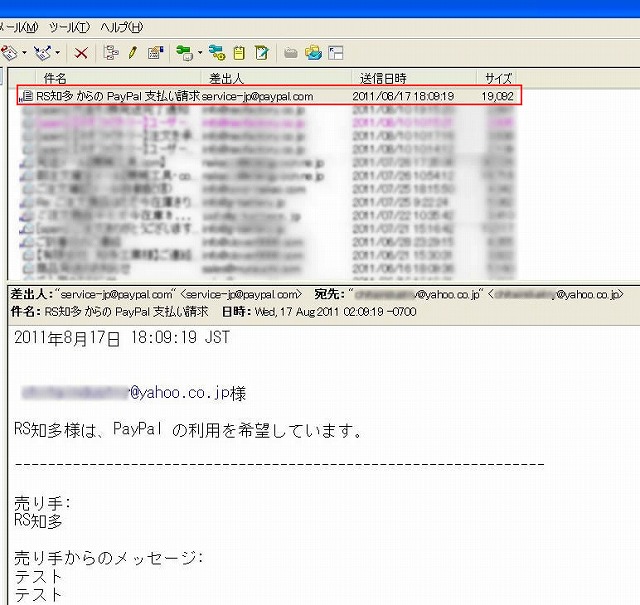Click body text '2011年8月17日 18:09:19 JST'
This screenshot has width=640, height=605.
coord(122,338)
